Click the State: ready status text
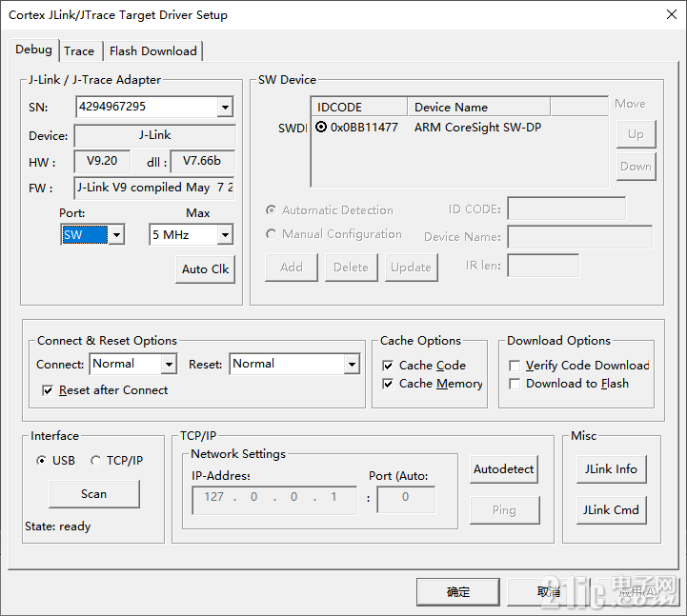Screen dimensions: 687x616 [58, 527]
